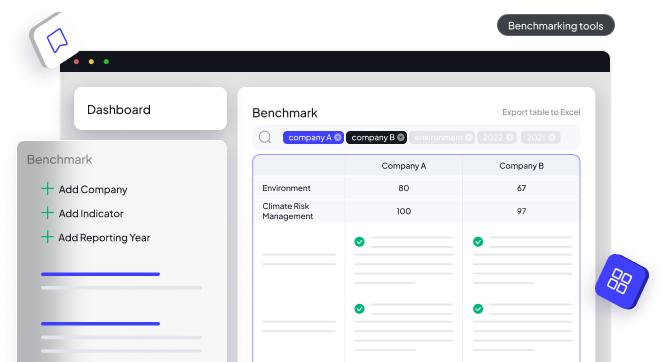Screen dimensions: 670x362
Task: Click the Climate Risk score 97
Action: [521, 211]
